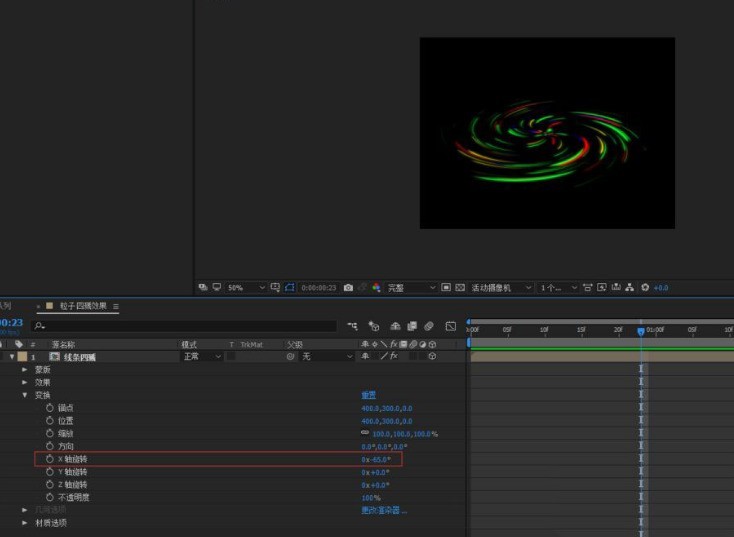Click the timeline layer search field

point(184,326)
